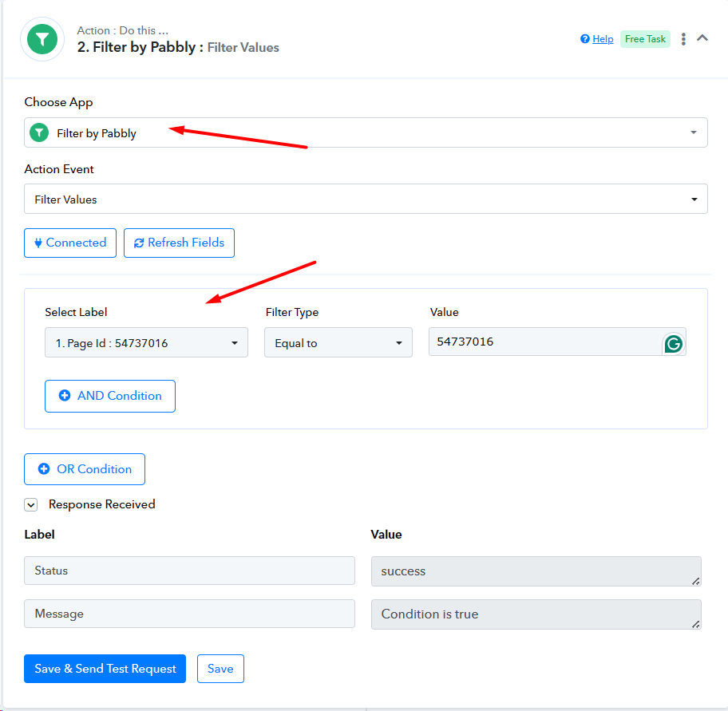Click the Free Task badge
Viewport: 728px width, 711px height.
[x=645, y=39]
